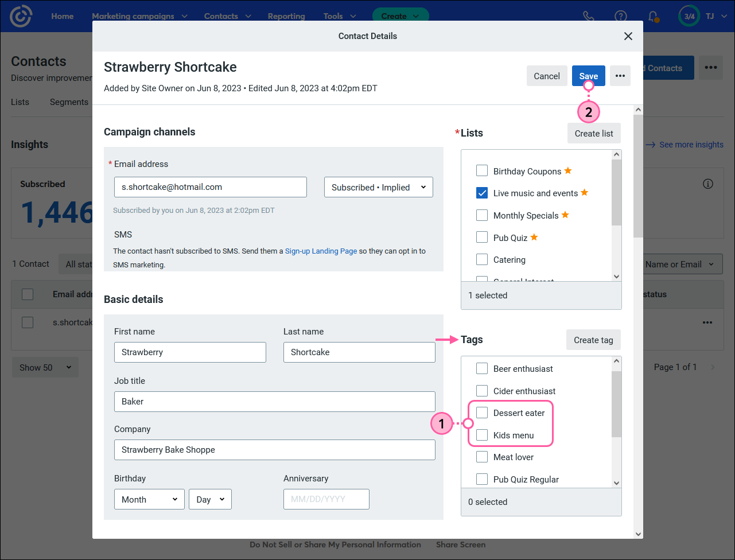Click the Constant Contact logo
This screenshot has height=560, width=735.
coord(21,15)
